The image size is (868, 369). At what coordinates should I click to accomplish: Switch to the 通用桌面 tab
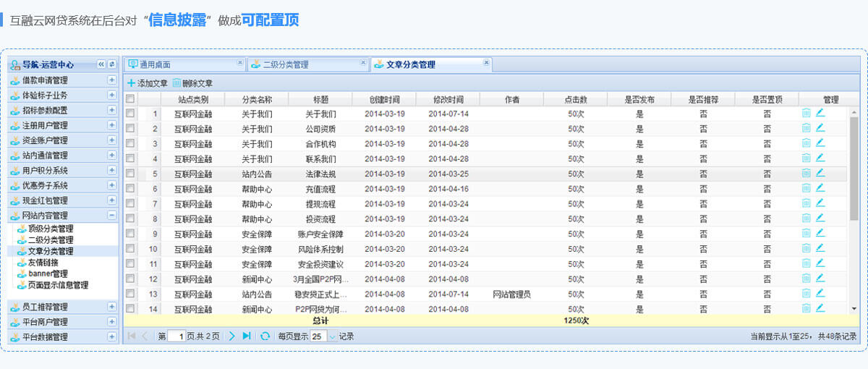tap(155, 64)
